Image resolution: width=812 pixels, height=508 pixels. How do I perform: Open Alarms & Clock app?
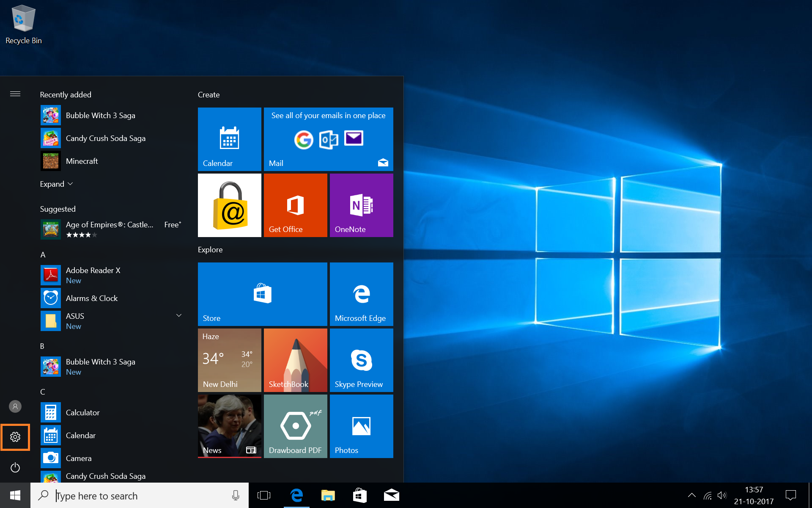(x=112, y=298)
